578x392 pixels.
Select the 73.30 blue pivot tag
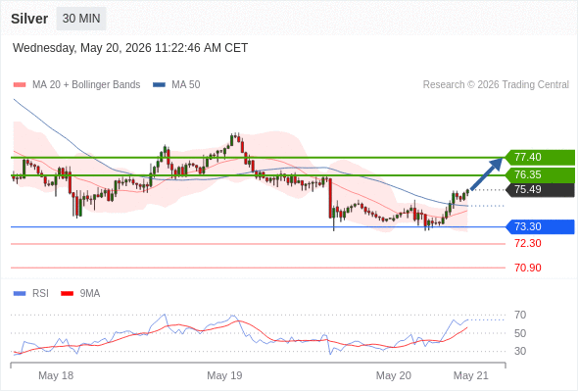(540, 226)
